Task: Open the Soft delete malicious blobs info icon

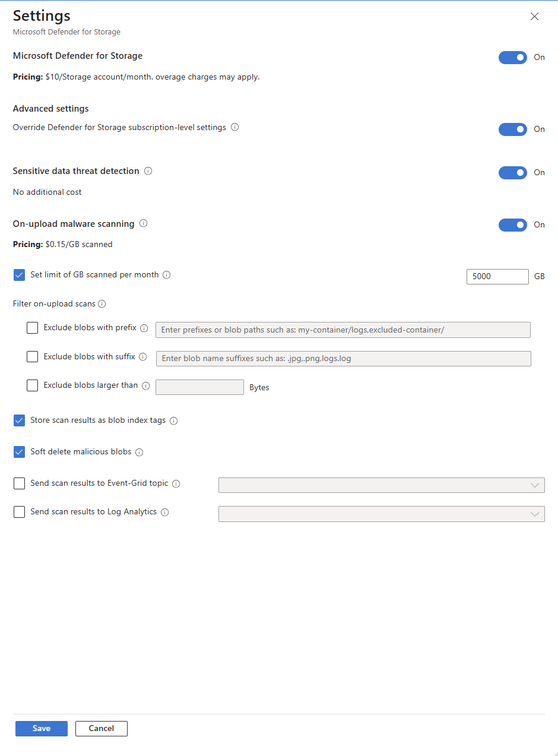Action: point(139,452)
